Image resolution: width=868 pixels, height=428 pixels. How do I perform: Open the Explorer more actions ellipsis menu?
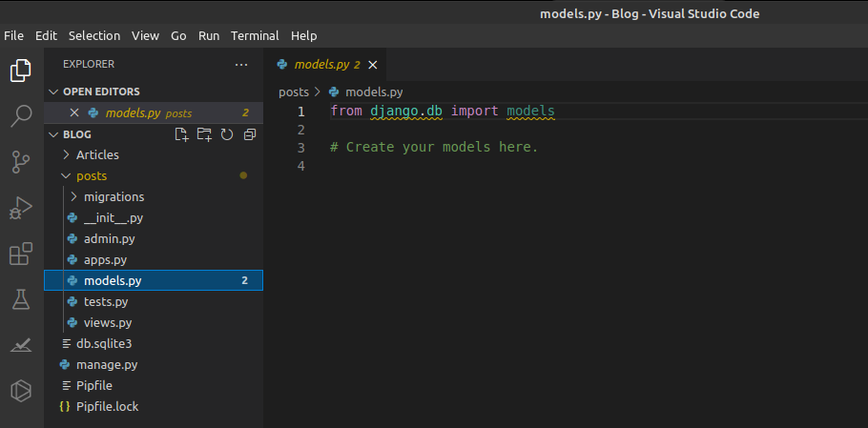point(241,65)
